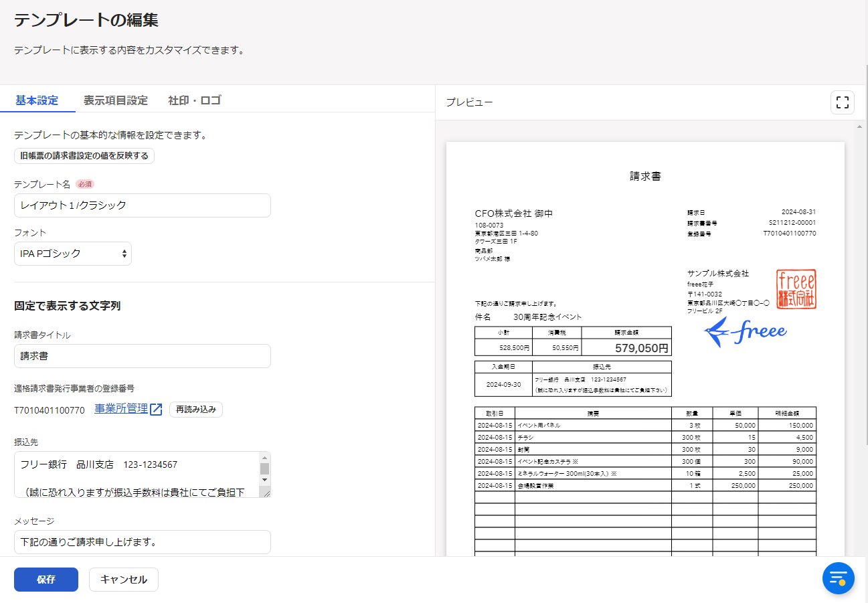This screenshot has height=603, width=868.
Task: Click the 必須 badge next to テンプレート名
Action: [84, 184]
